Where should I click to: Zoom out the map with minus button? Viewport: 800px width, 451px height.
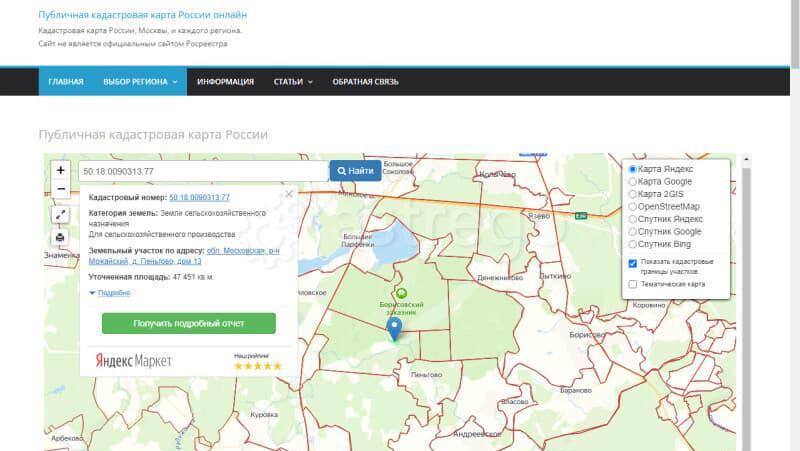61,189
